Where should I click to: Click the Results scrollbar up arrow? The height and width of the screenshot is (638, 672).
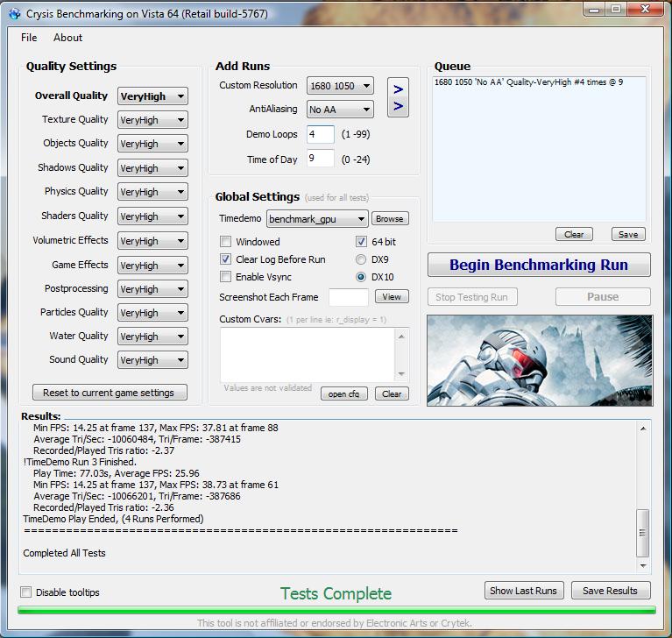tap(643, 429)
